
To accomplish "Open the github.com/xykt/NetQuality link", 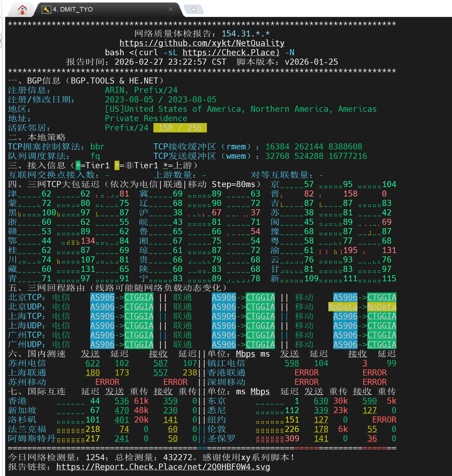I will [x=202, y=43].
